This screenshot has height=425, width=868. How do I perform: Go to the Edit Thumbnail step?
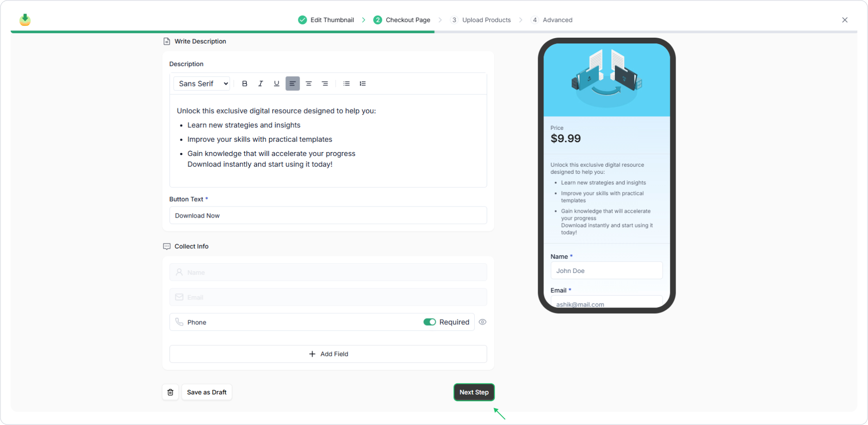[x=327, y=20]
